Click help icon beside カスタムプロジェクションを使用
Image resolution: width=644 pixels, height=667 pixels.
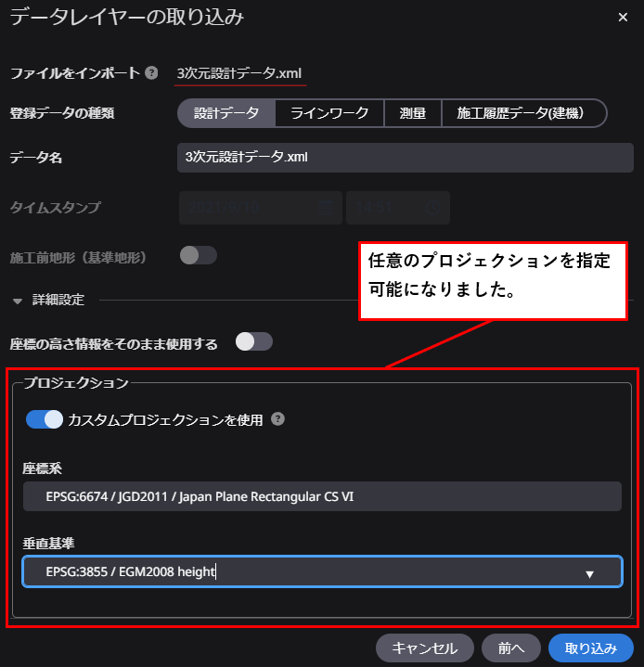(277, 419)
